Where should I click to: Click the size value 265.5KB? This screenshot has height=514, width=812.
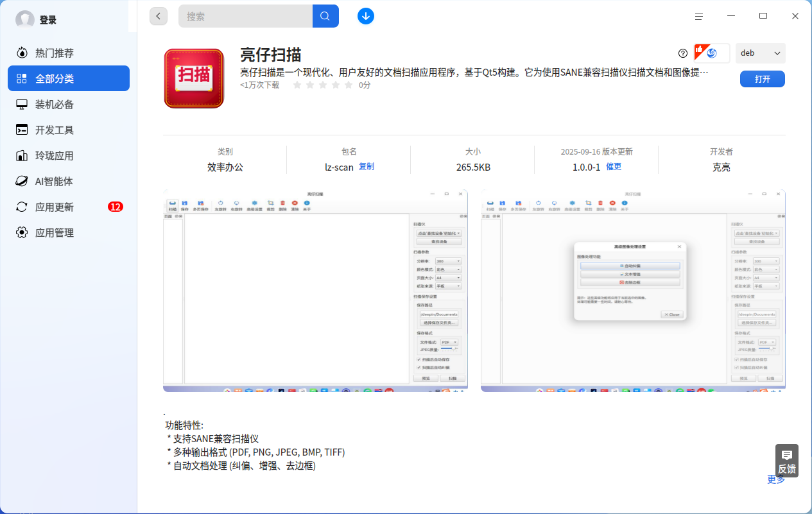[x=473, y=167]
